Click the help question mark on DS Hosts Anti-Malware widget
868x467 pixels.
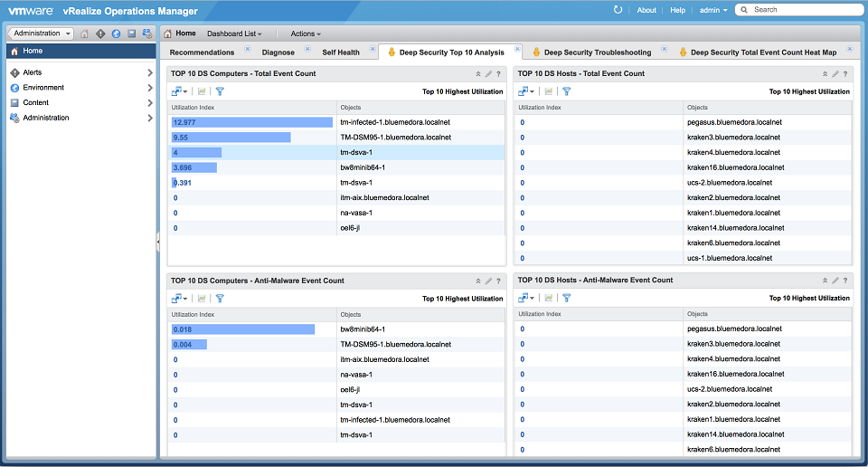click(844, 281)
